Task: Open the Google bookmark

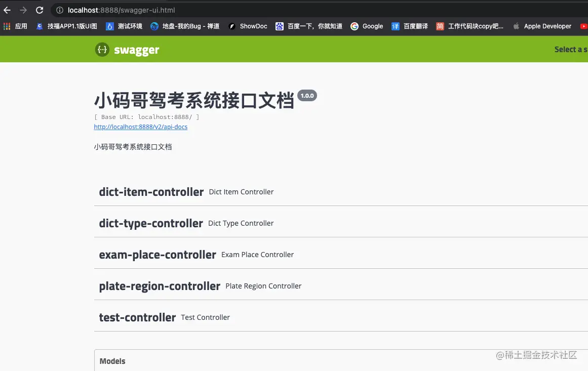Action: point(367,26)
